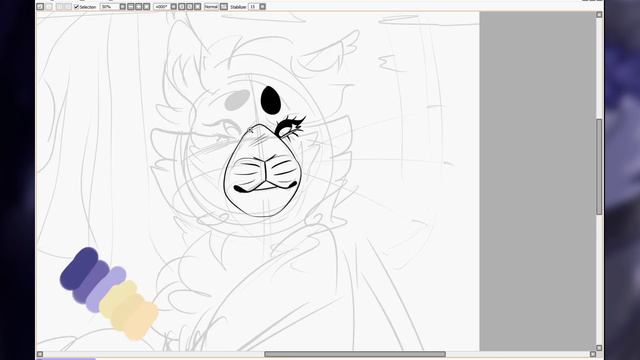Click the Invert selection icon beside Selection checkbox
Screen dimensions: 640x360
(68, 7)
